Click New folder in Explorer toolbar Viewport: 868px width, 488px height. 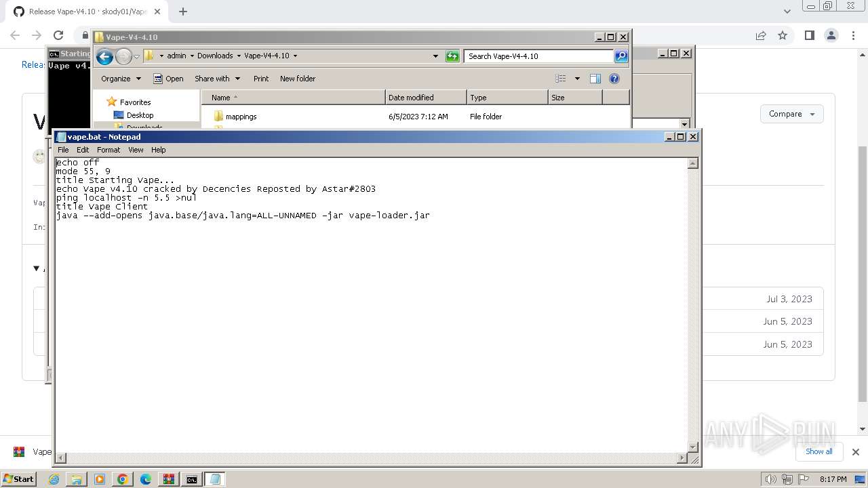tap(298, 79)
